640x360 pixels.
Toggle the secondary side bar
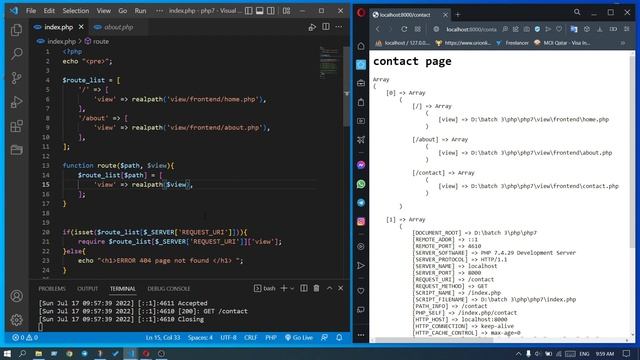pos(271,11)
